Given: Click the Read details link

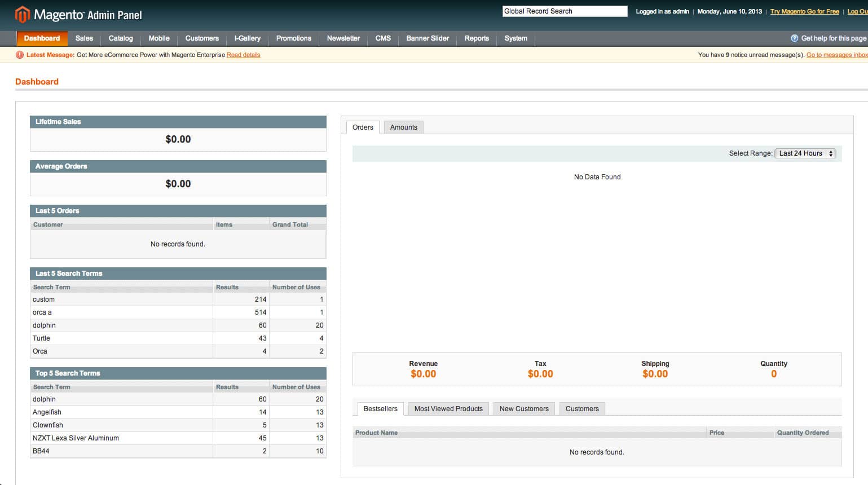Looking at the screenshot, I should [244, 55].
